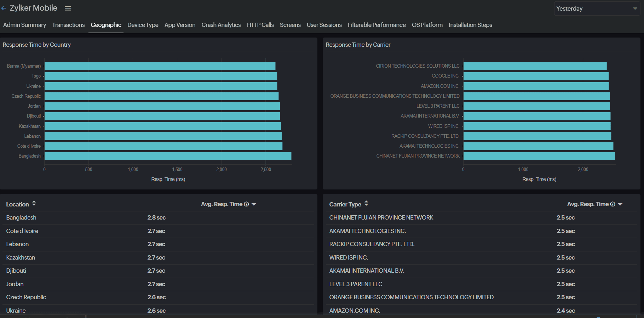Sort table by Carrier Type column arrows
This screenshot has width=644, height=318.
366,203
